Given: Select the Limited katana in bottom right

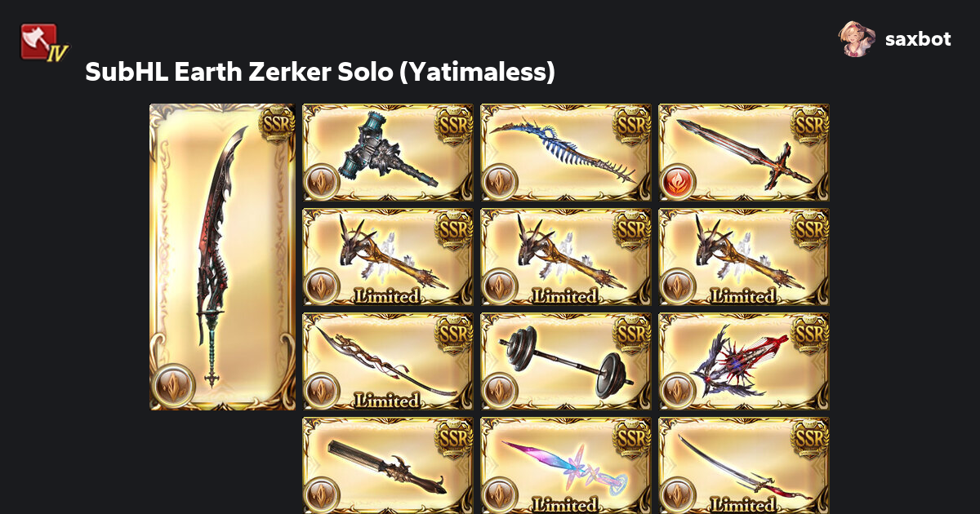Looking at the screenshot, I should (x=744, y=465).
